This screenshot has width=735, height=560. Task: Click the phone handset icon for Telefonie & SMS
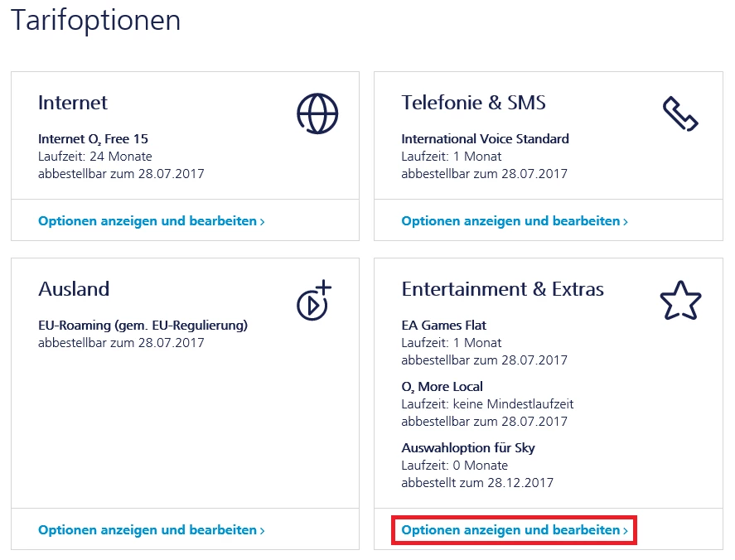pyautogui.click(x=680, y=113)
